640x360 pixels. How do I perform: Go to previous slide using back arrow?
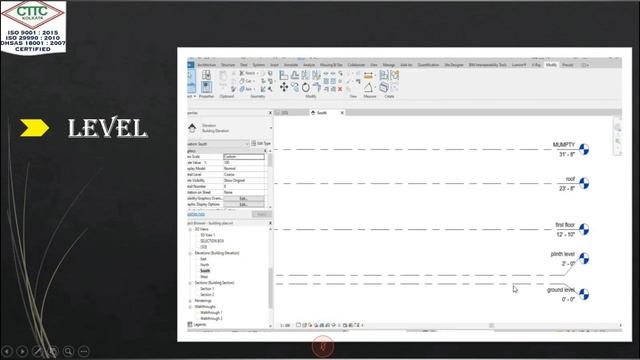(7, 351)
